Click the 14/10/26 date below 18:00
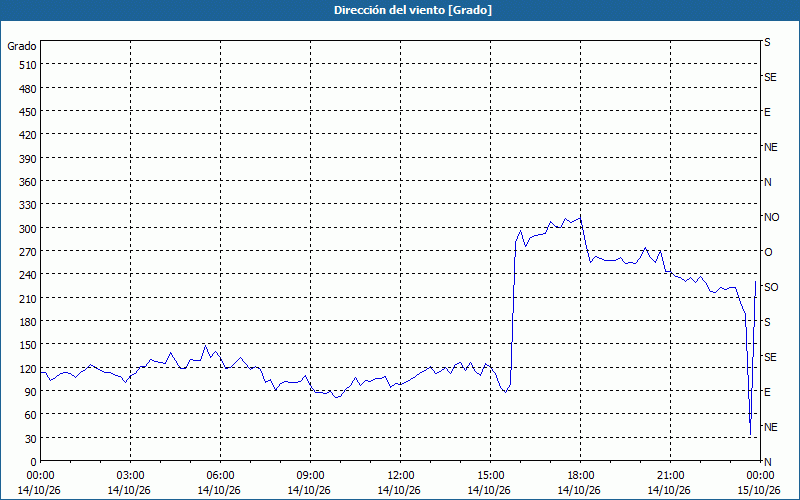Screen dimensions: 800x500 point(580,490)
